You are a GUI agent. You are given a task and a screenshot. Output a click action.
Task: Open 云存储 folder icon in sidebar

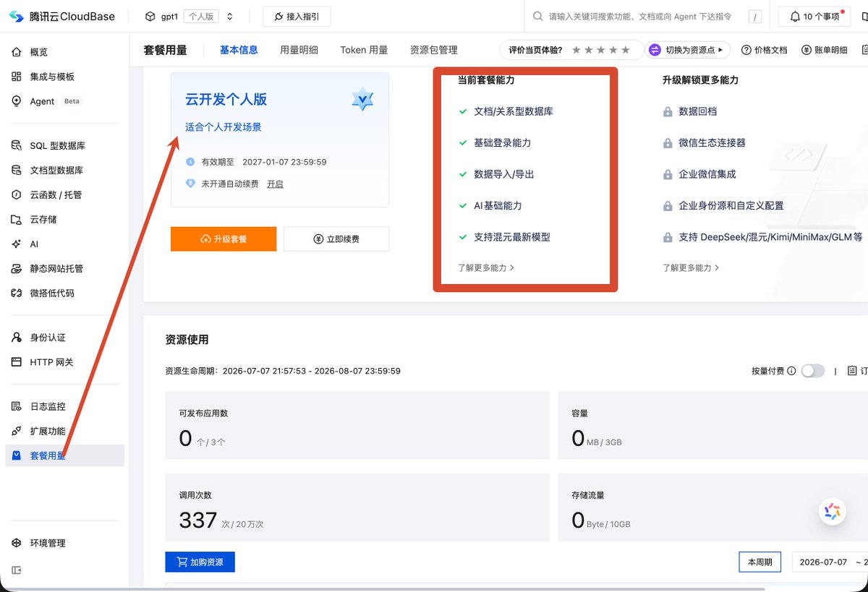[17, 220]
